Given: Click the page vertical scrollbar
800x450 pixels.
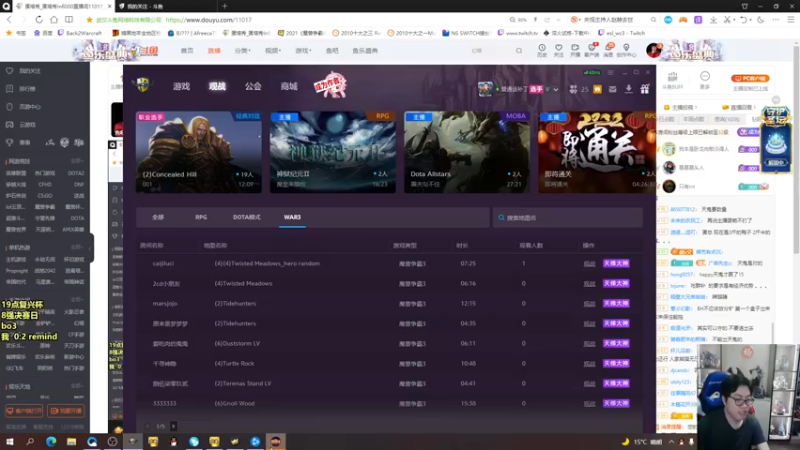Looking at the screenshot, I should (796, 148).
